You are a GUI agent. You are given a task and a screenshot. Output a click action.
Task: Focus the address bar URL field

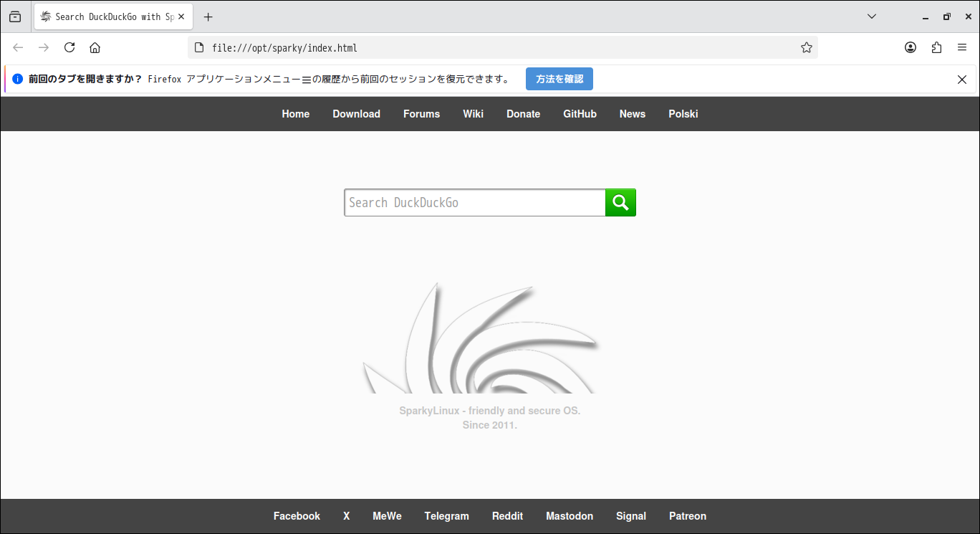(x=501, y=48)
